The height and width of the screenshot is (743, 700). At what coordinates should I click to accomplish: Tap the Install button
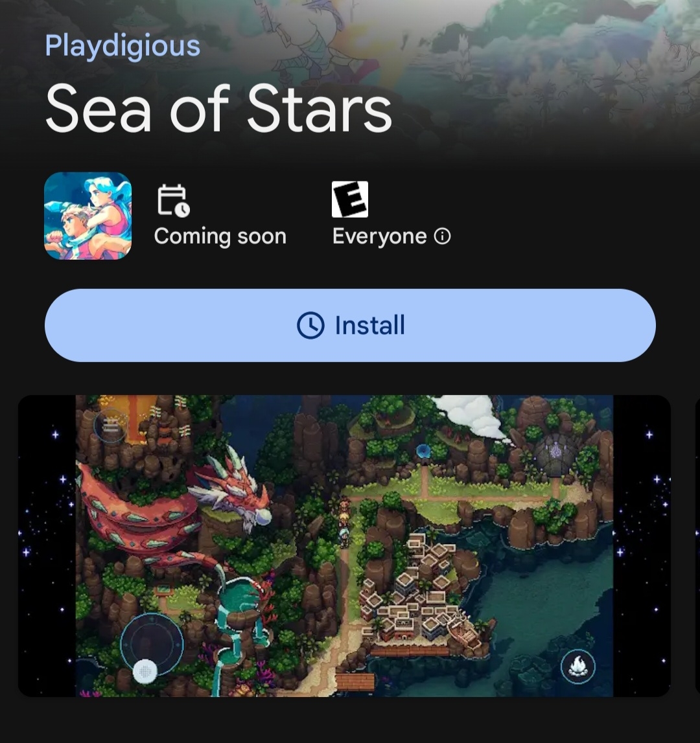point(350,326)
